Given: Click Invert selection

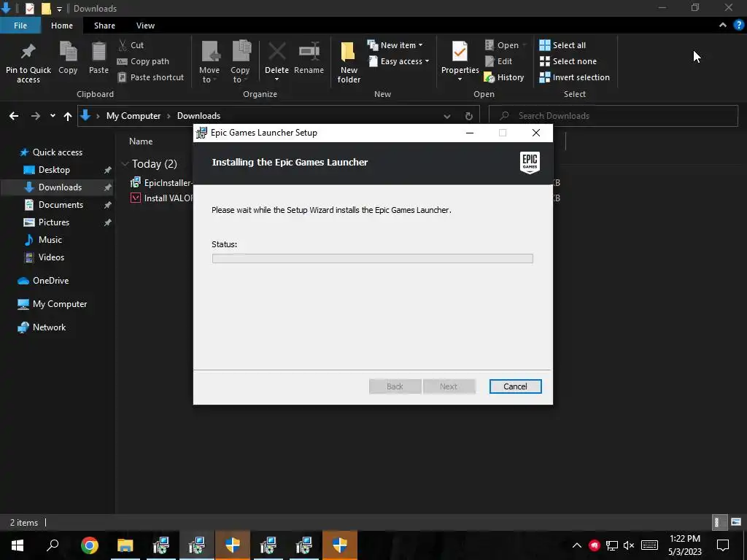Looking at the screenshot, I should pyautogui.click(x=574, y=77).
